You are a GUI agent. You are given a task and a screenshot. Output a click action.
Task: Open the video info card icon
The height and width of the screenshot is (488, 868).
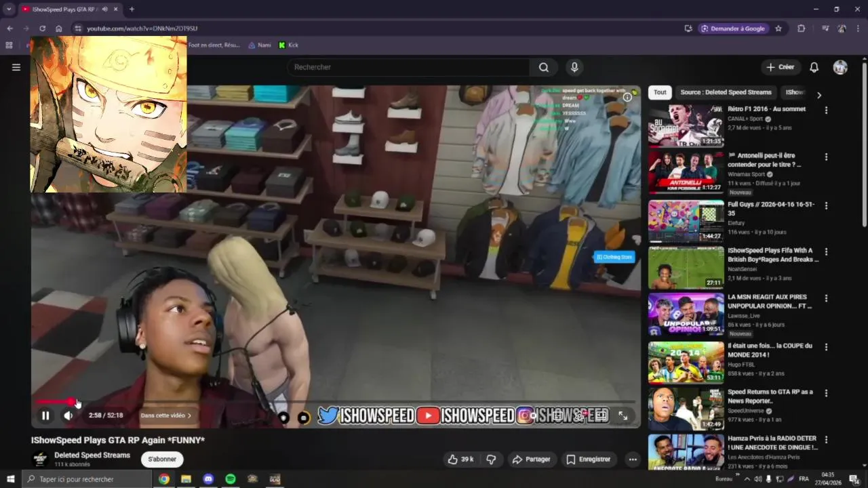tap(627, 97)
